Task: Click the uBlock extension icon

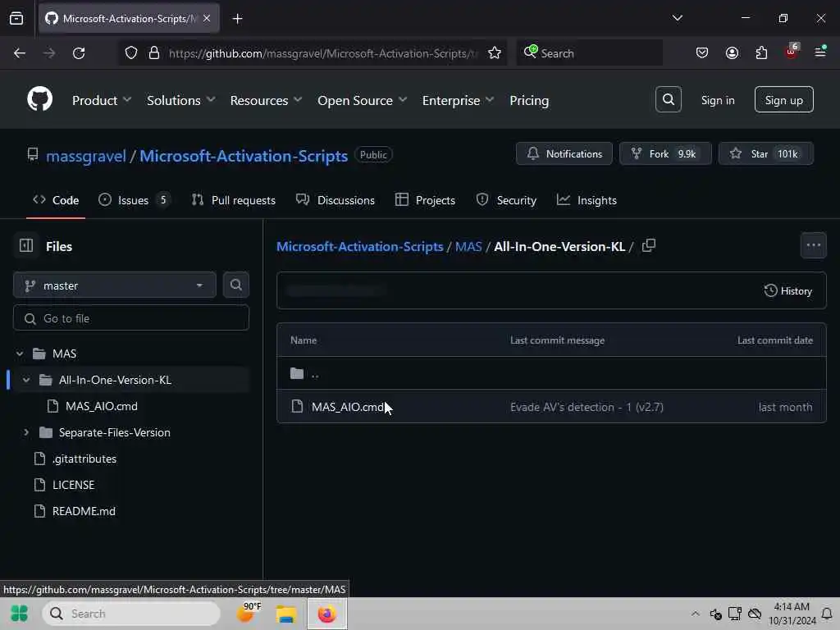Action: coord(792,52)
